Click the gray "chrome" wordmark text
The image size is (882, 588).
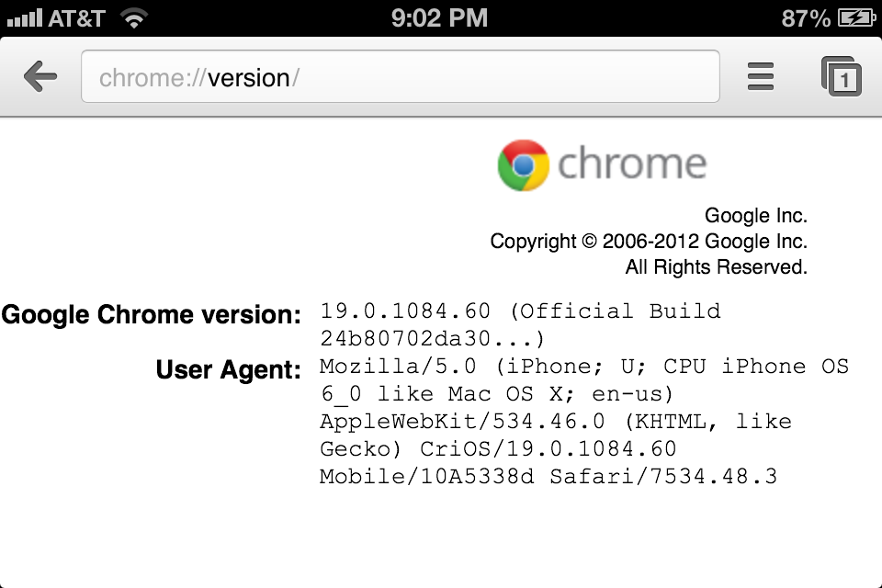632,164
